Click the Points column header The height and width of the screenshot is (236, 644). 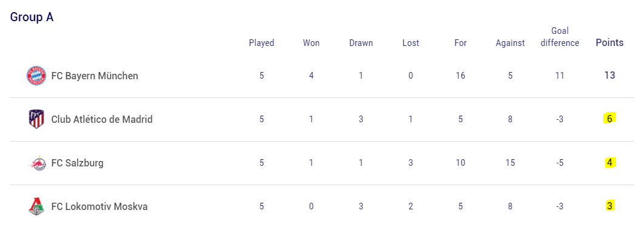pos(609,42)
